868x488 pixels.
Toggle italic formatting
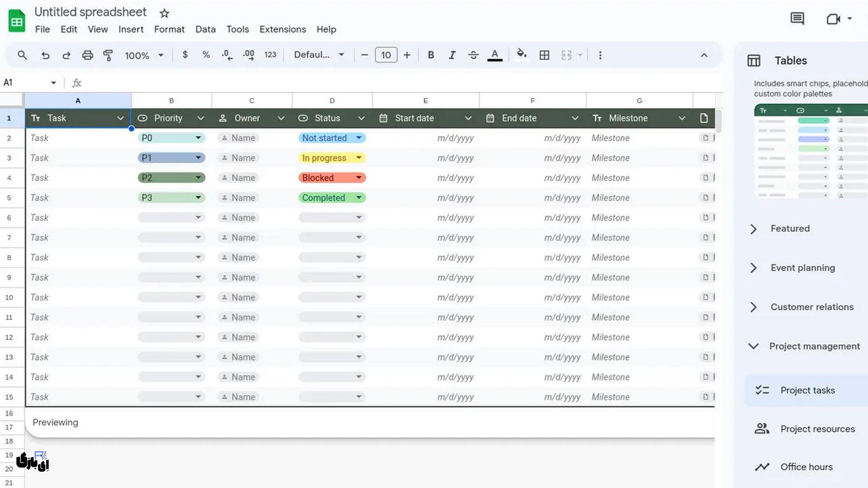[452, 55]
